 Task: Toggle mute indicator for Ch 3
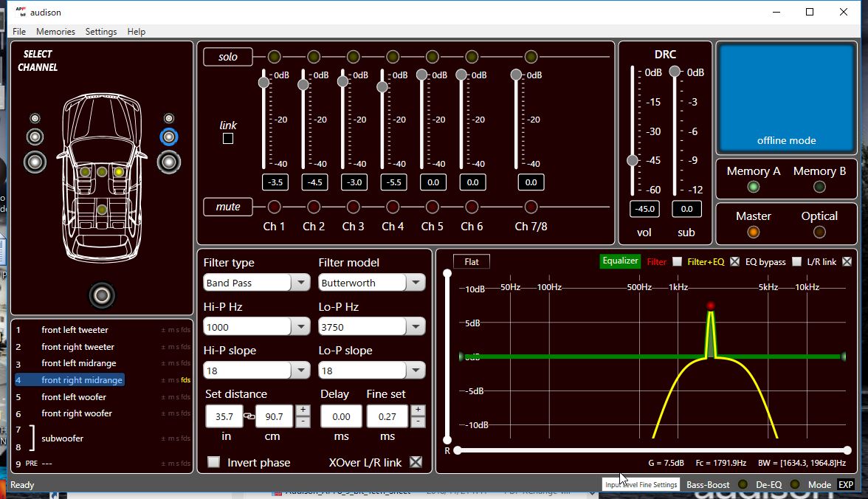(x=353, y=207)
